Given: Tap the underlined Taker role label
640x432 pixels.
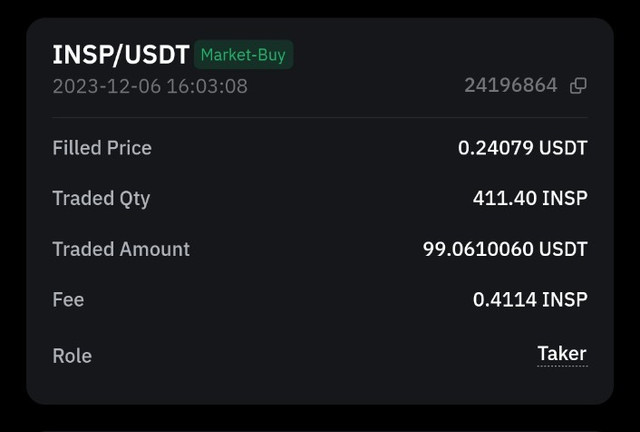Looking at the screenshot, I should pos(562,354).
